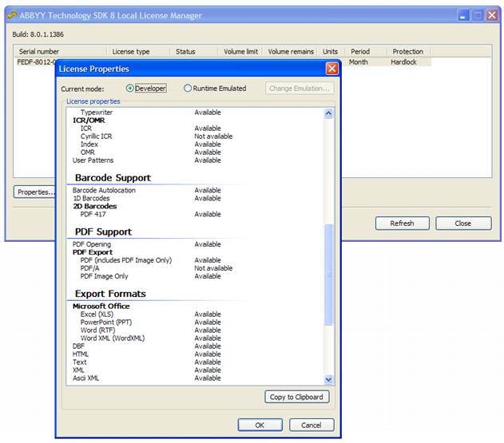Screen dimensions: 504x443
Task: Click the 1D Barcodes row
Action: pyautogui.click(x=147, y=198)
